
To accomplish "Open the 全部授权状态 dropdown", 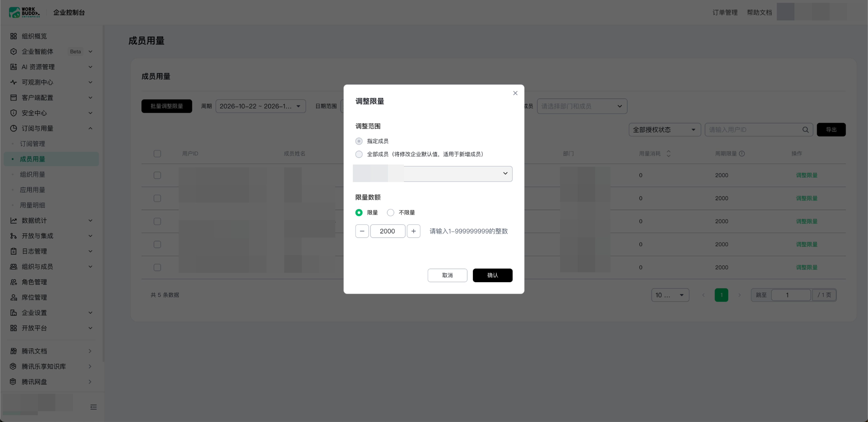I will coord(665,130).
